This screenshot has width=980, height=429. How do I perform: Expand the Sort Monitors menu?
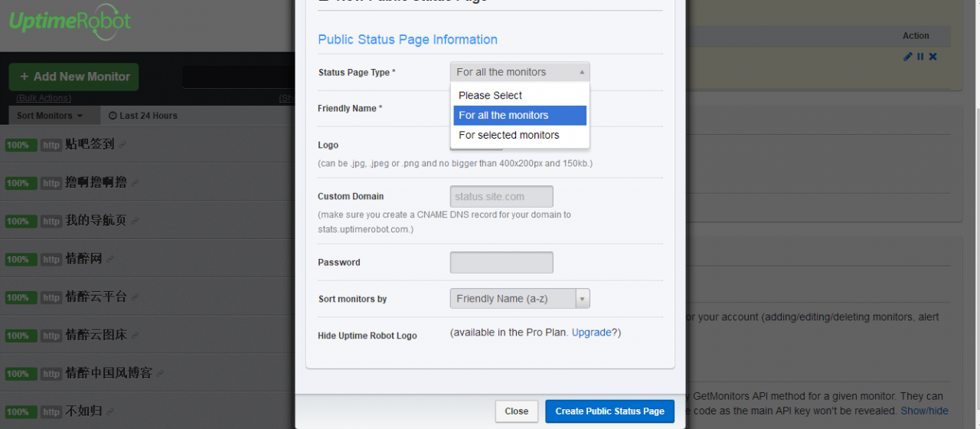pyautogui.click(x=50, y=116)
